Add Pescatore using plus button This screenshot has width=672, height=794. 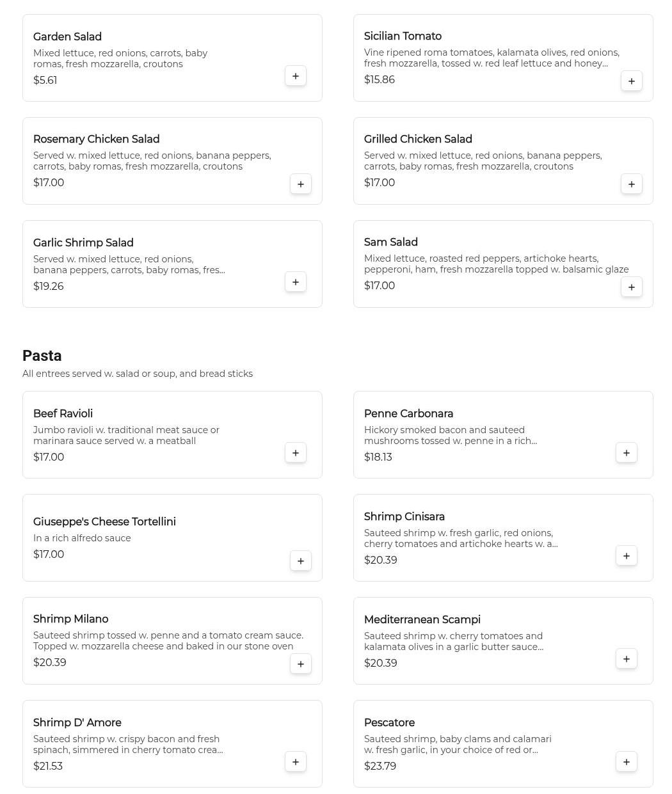(x=627, y=762)
